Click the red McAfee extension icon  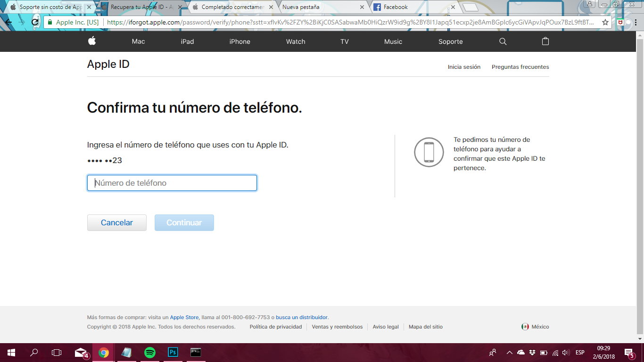[621, 22]
